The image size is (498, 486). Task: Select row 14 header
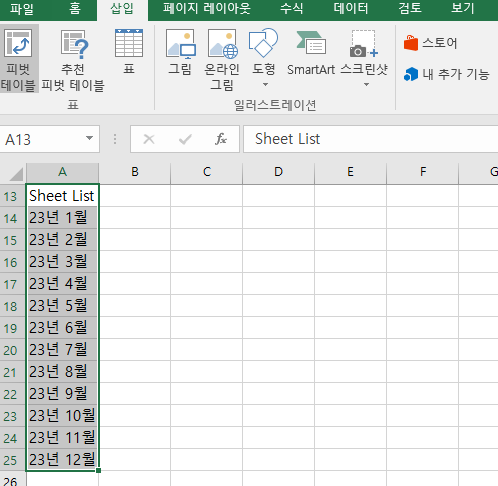(x=12, y=218)
